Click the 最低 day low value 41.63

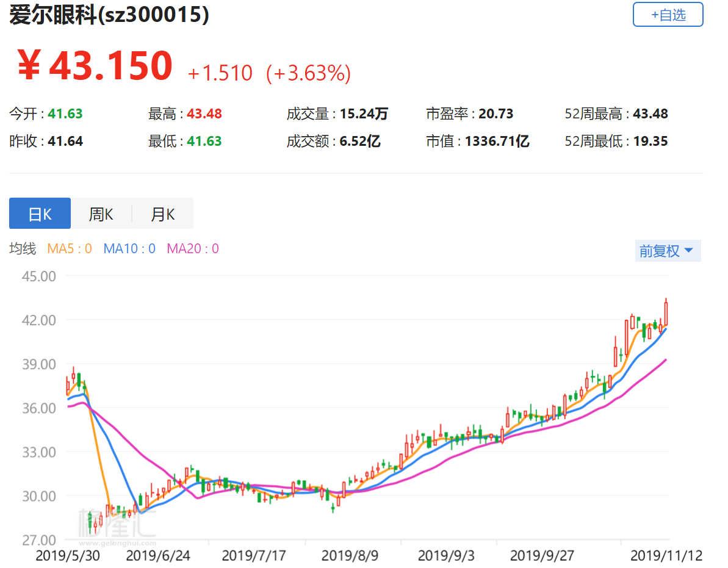[x=204, y=141]
